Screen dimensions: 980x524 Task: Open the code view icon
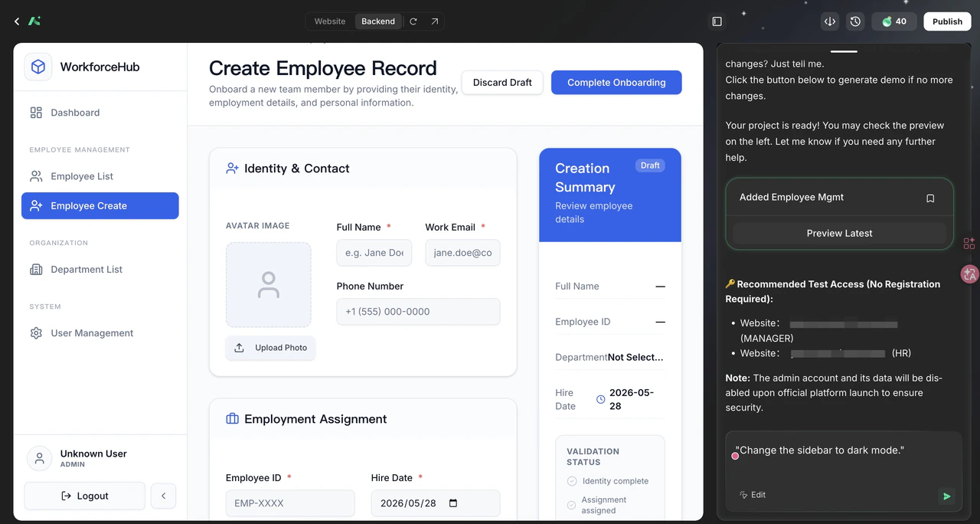pyautogui.click(x=830, y=21)
